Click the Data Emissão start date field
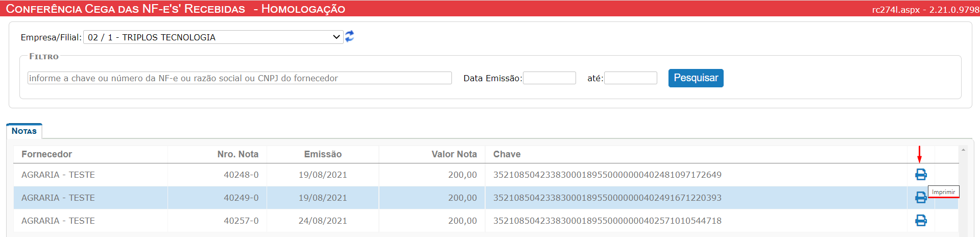The height and width of the screenshot is (237, 980). [x=549, y=78]
